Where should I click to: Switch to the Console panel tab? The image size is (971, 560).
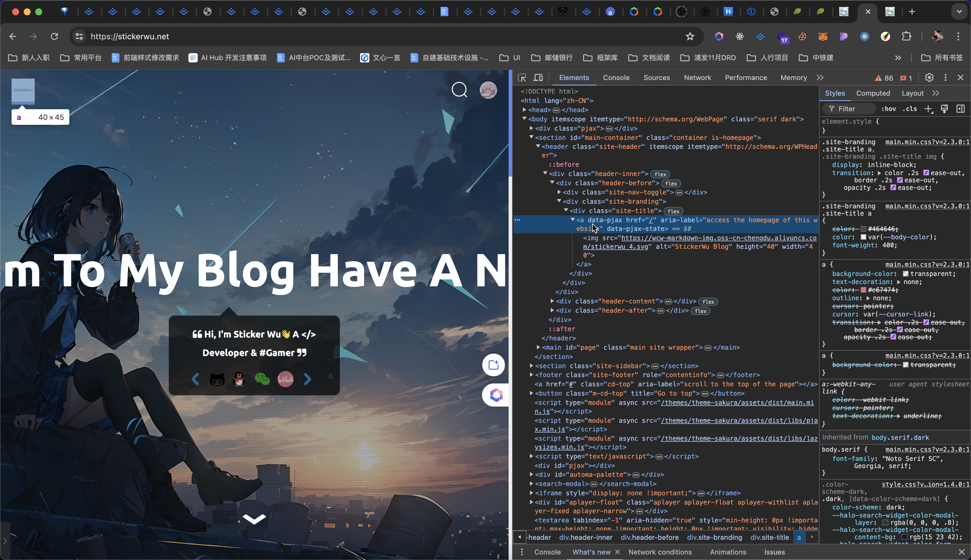coord(616,78)
